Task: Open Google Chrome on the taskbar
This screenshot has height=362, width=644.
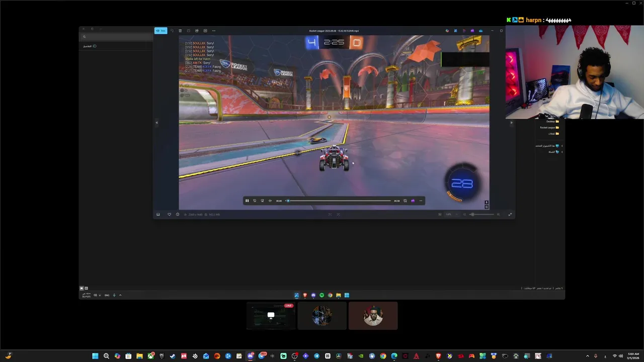Action: [383, 356]
